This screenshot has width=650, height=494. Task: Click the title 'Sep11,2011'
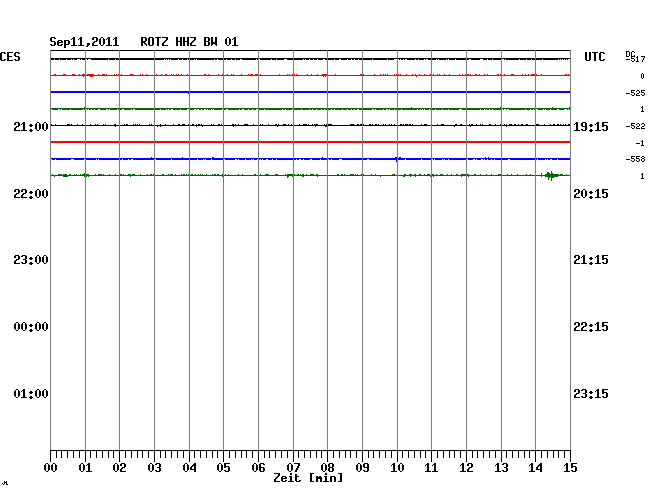pos(84,42)
